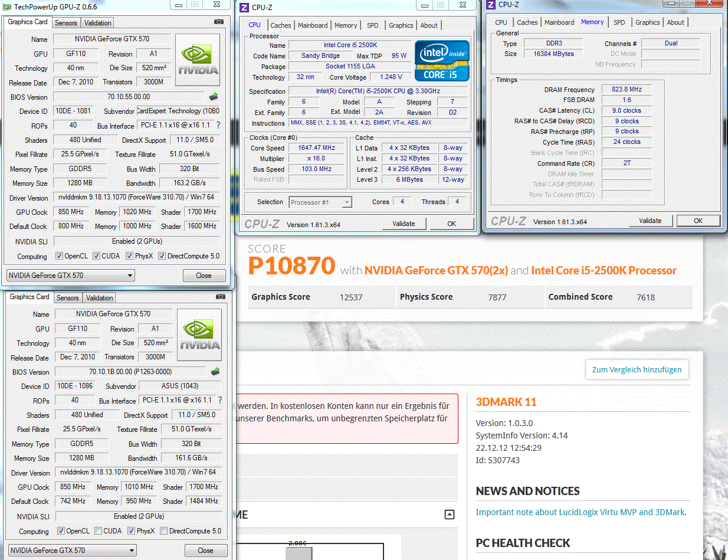
Task: Toggle OpenCL checkbox in top GPU-Z window
Action: (x=59, y=256)
